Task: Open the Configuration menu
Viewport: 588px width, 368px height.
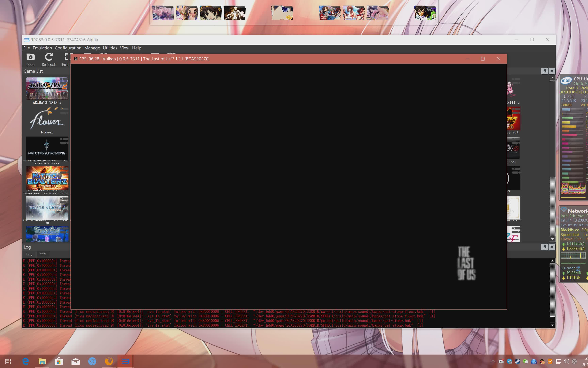Action: tap(68, 48)
